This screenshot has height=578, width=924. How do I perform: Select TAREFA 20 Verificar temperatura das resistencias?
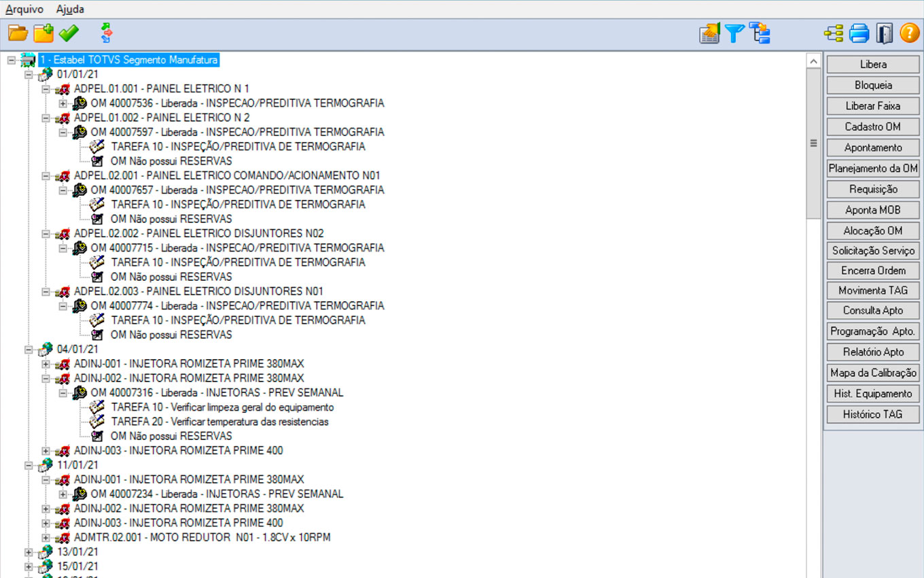tap(219, 422)
